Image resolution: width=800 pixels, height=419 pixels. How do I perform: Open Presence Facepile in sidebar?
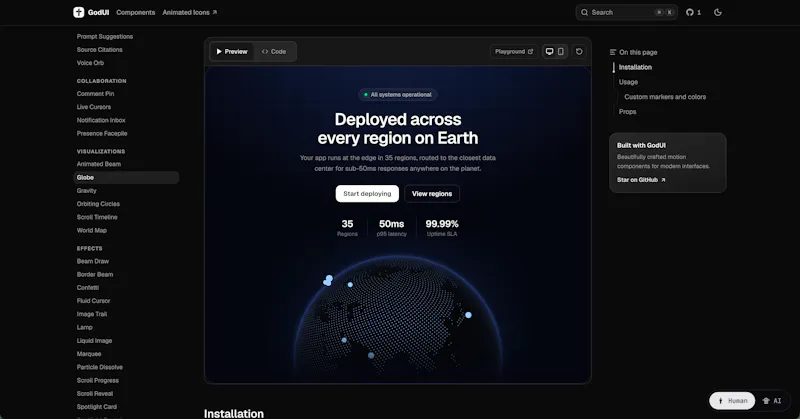pos(102,133)
